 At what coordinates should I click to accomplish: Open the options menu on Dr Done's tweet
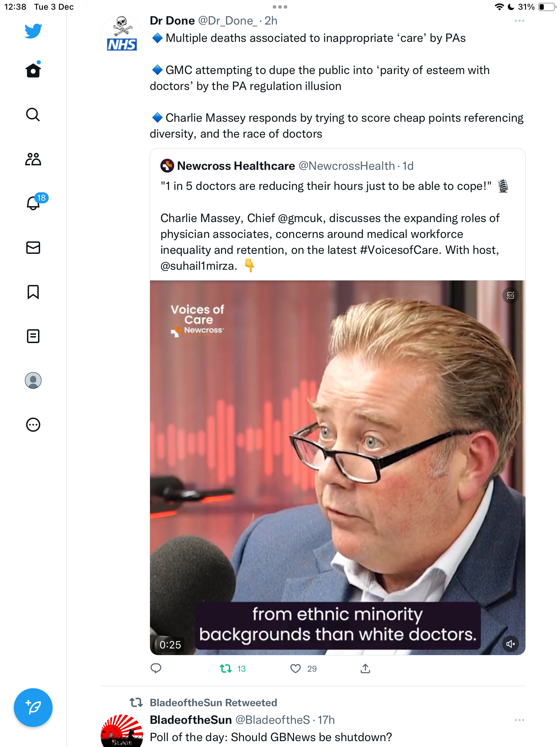(x=519, y=21)
